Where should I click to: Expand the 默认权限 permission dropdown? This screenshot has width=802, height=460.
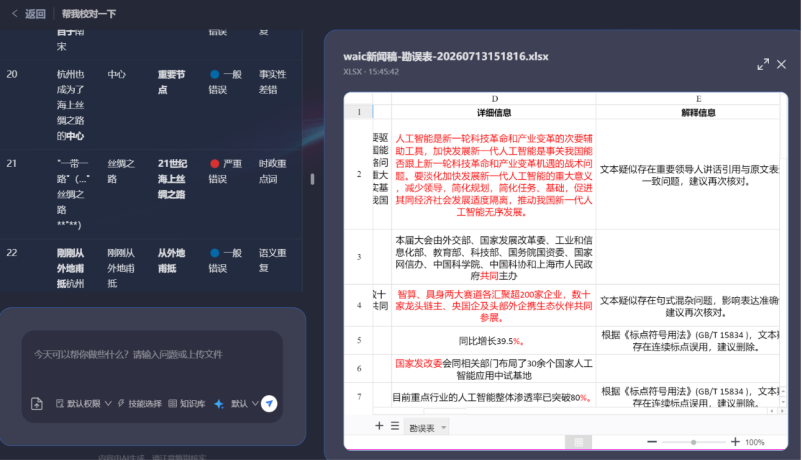coord(84,404)
